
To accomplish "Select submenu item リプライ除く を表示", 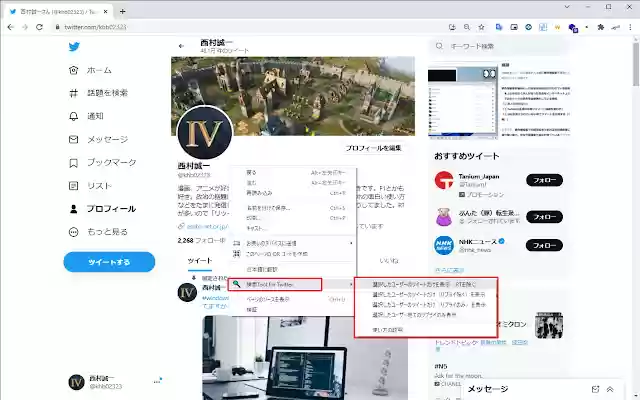I will click(x=426, y=294).
